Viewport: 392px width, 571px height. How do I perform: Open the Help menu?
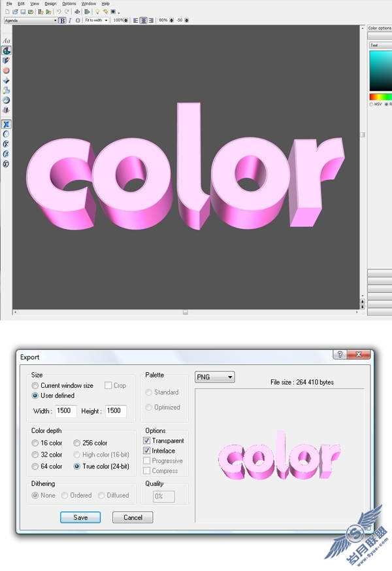(x=105, y=4)
